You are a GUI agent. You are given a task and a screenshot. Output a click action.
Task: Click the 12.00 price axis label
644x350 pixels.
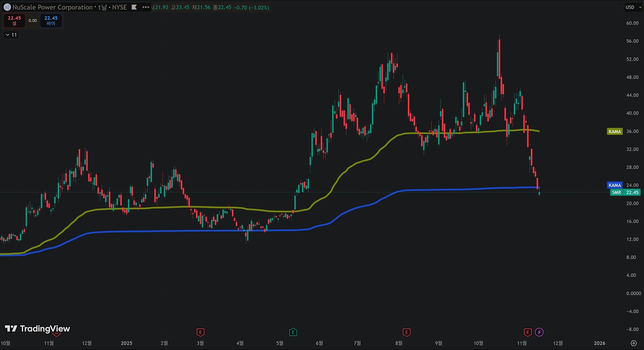632,239
